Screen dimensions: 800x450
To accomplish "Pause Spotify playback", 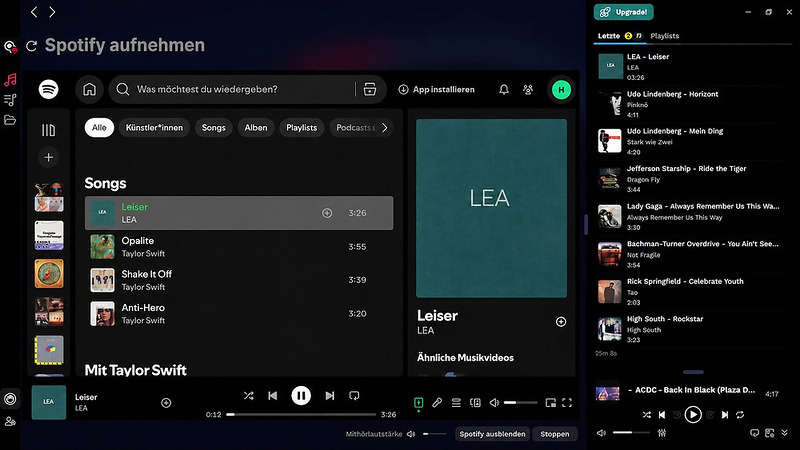I will [x=301, y=396].
